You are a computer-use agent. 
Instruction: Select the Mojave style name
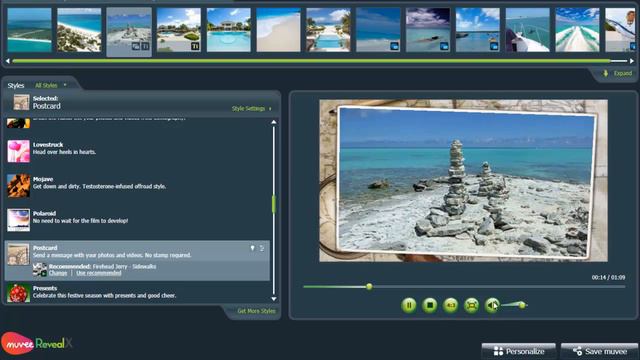tap(43, 179)
